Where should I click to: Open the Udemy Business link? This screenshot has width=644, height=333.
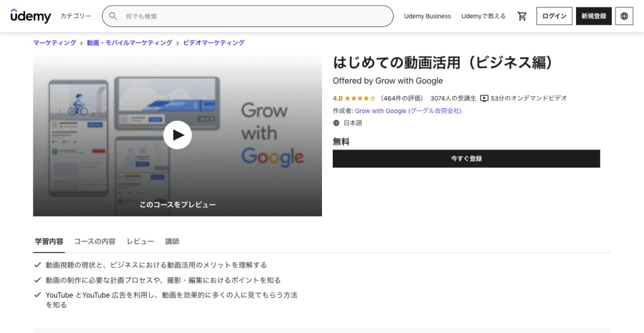coord(427,16)
